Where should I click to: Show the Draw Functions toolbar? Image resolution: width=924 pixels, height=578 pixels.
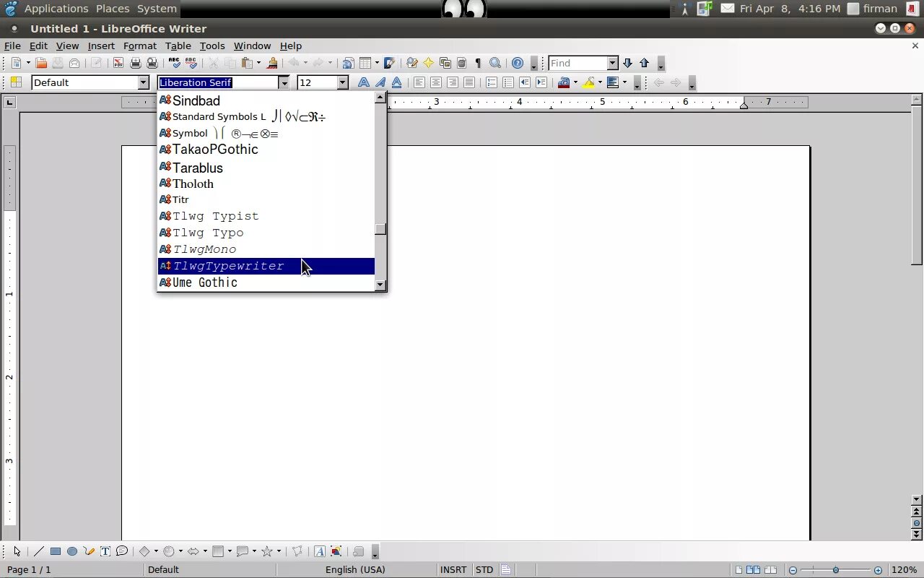(390, 63)
